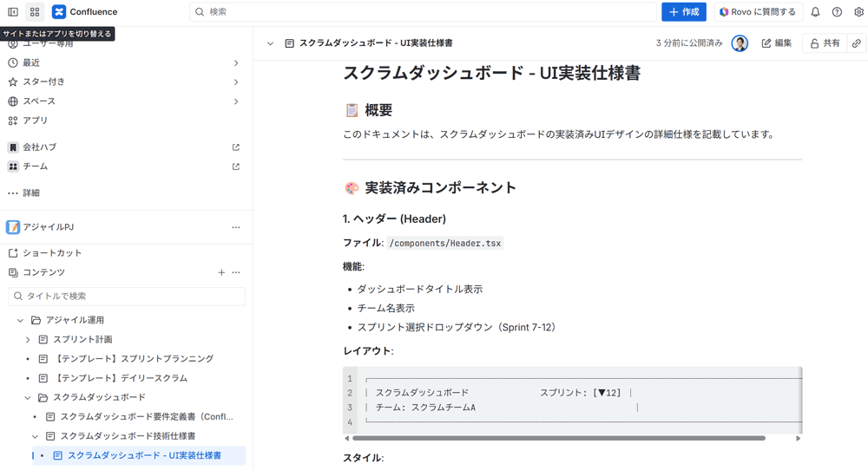Click the palette emoji beside 実装済みコンポーネント
This screenshot has height=470, width=868.
coord(352,187)
